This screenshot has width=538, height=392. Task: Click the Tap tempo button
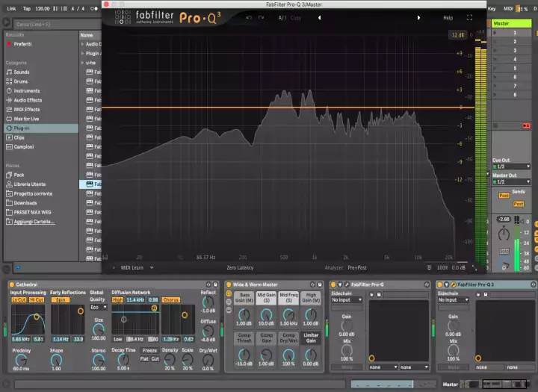click(26, 8)
